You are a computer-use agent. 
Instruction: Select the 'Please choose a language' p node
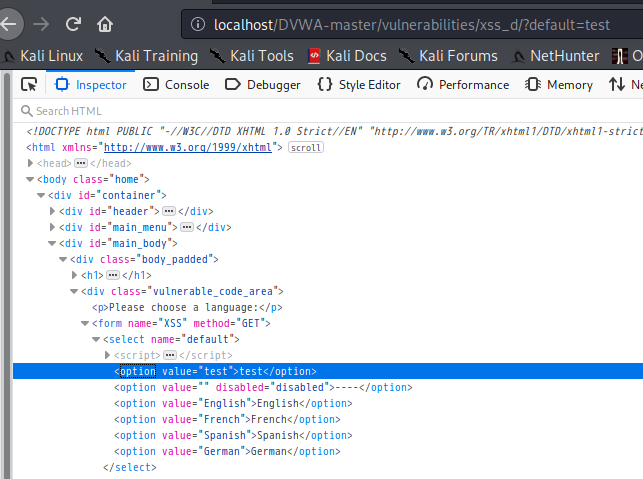[187, 307]
